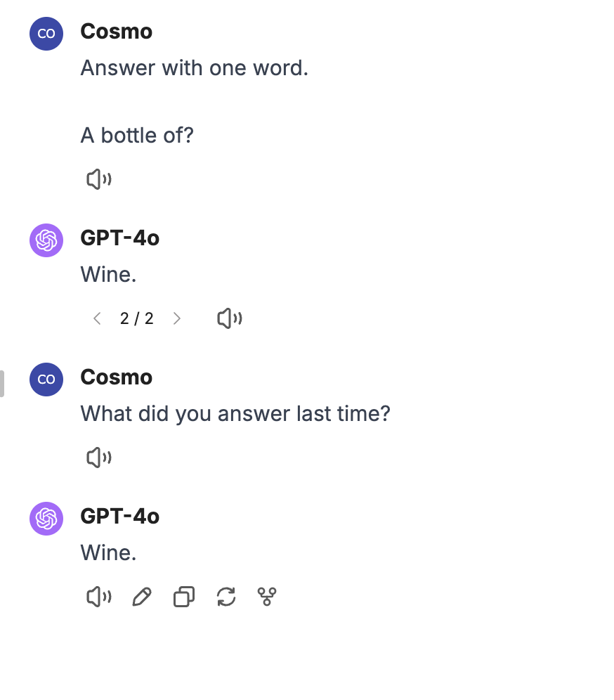This screenshot has width=614, height=700.
Task: Click GPT-4o logo on the first response
Action: [x=46, y=240]
